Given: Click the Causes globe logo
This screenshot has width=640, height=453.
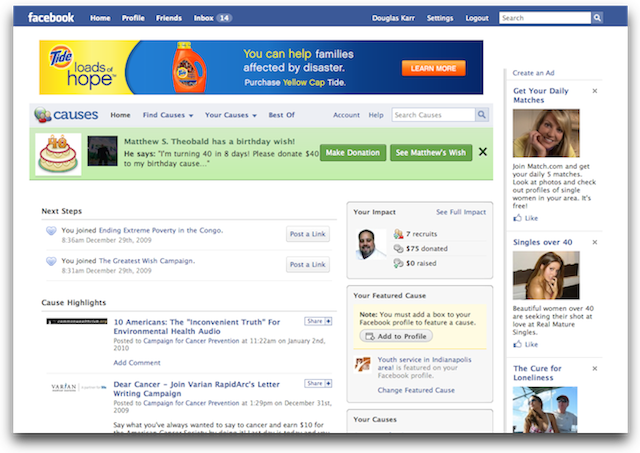Looking at the screenshot, I should [42, 115].
